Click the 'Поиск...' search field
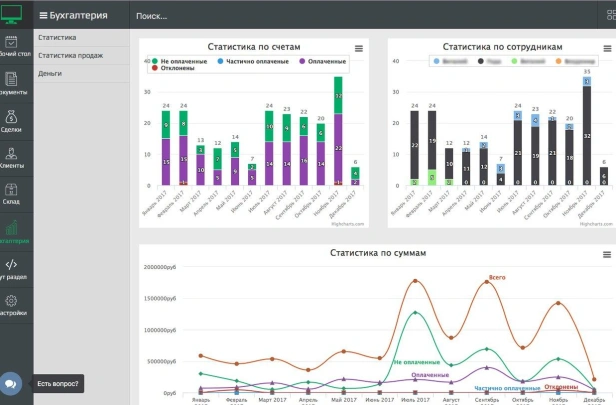Screen dimensions: 616x405 pyautogui.click(x=152, y=16)
